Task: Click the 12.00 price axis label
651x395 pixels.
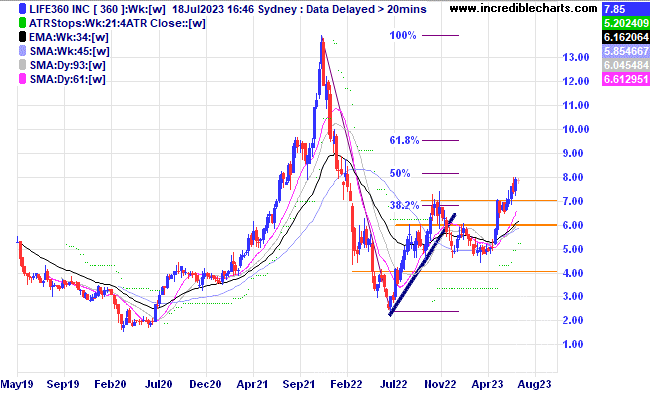Action: [x=576, y=81]
